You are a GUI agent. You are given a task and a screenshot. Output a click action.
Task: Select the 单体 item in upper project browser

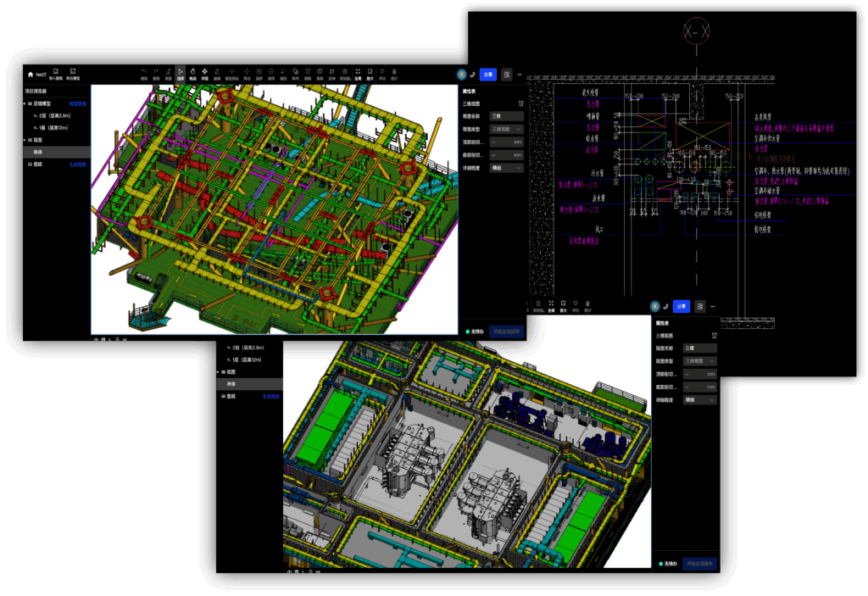tap(39, 152)
